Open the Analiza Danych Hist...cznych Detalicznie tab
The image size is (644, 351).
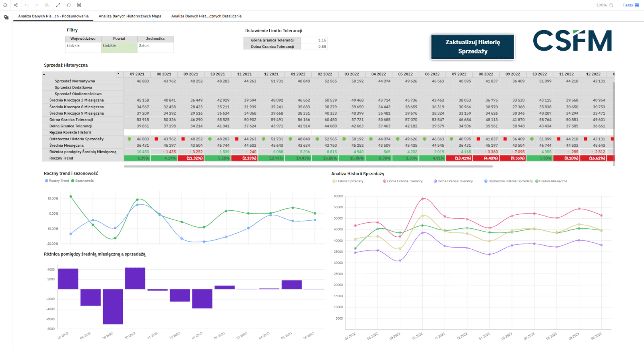pyautogui.click(x=206, y=16)
